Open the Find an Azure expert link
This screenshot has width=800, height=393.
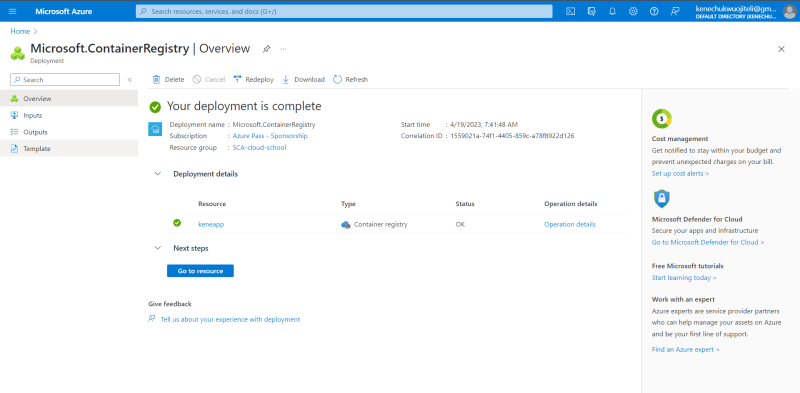(685, 350)
